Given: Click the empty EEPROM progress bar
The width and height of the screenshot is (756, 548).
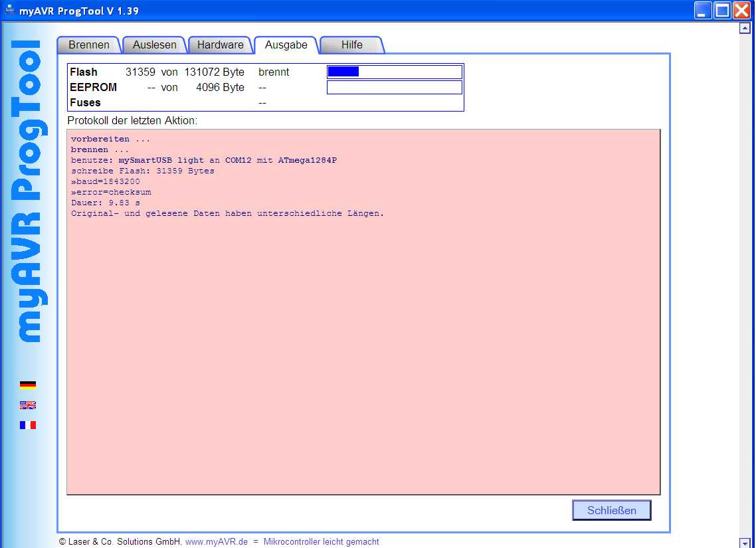Looking at the screenshot, I should (395, 87).
